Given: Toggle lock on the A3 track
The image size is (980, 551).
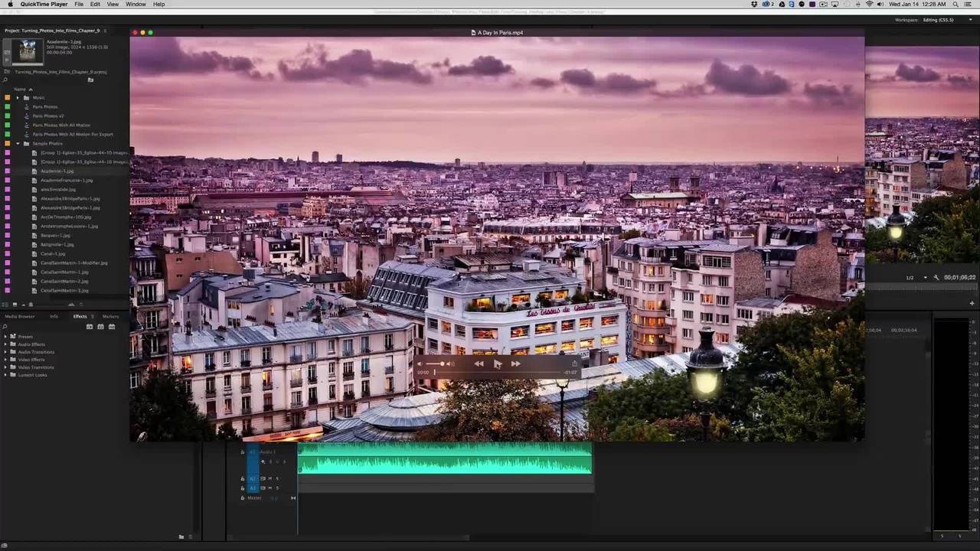Looking at the screenshot, I should tap(243, 487).
